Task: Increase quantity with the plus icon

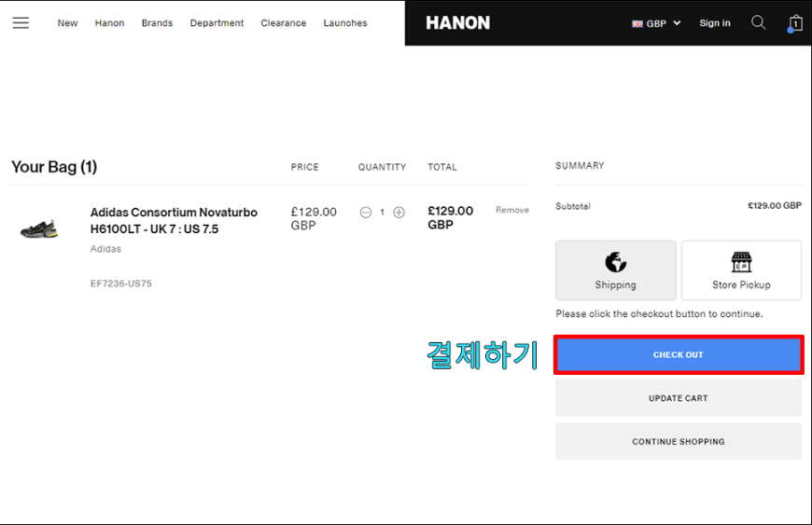Action: coord(399,212)
